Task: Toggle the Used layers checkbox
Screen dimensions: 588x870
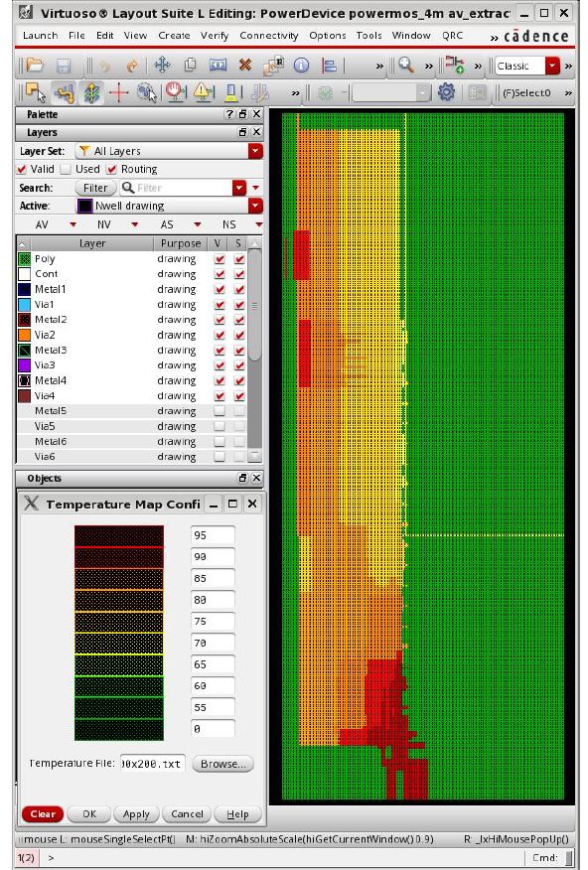Action: [66, 169]
